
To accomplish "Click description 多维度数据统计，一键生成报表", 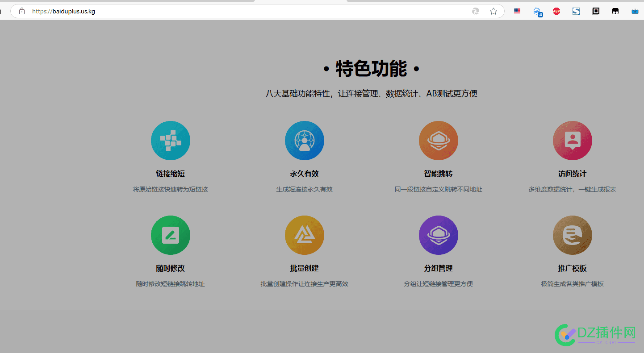I will (573, 189).
